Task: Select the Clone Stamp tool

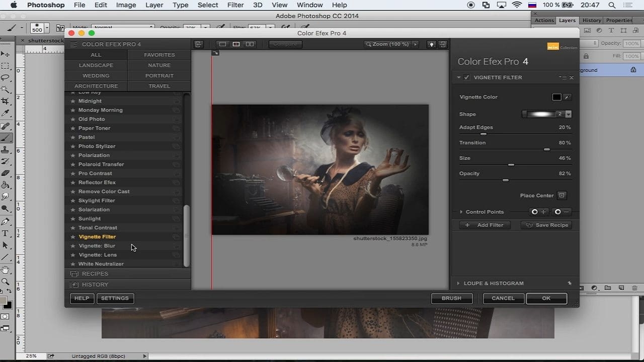Action: pyautogui.click(x=6, y=150)
